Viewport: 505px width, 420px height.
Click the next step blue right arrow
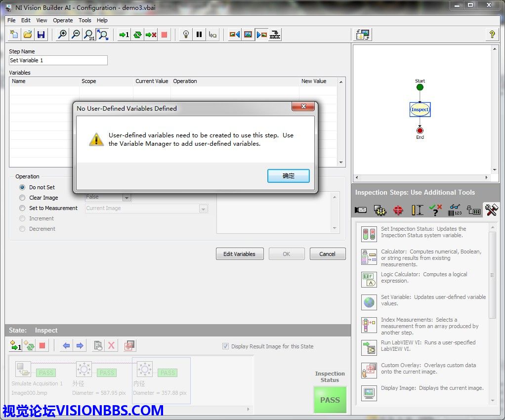point(80,346)
